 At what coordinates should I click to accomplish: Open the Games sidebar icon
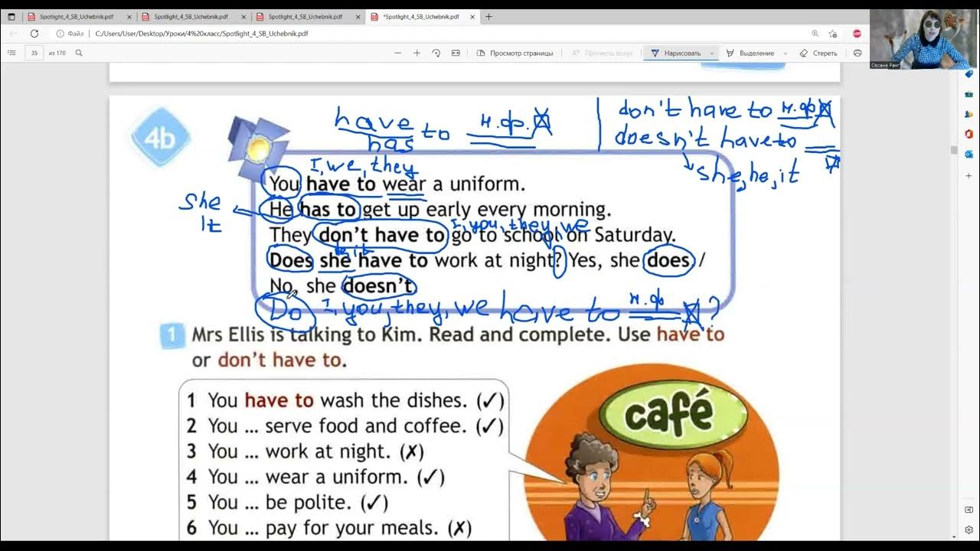point(969,114)
